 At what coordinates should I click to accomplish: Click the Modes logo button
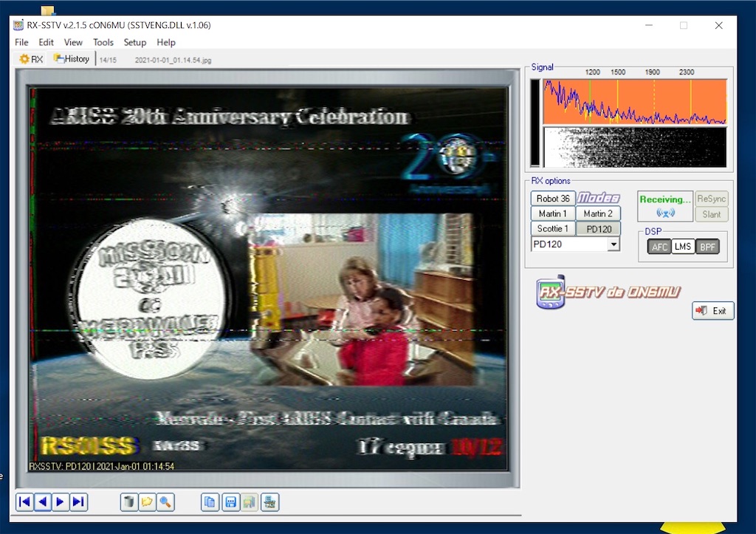(598, 198)
